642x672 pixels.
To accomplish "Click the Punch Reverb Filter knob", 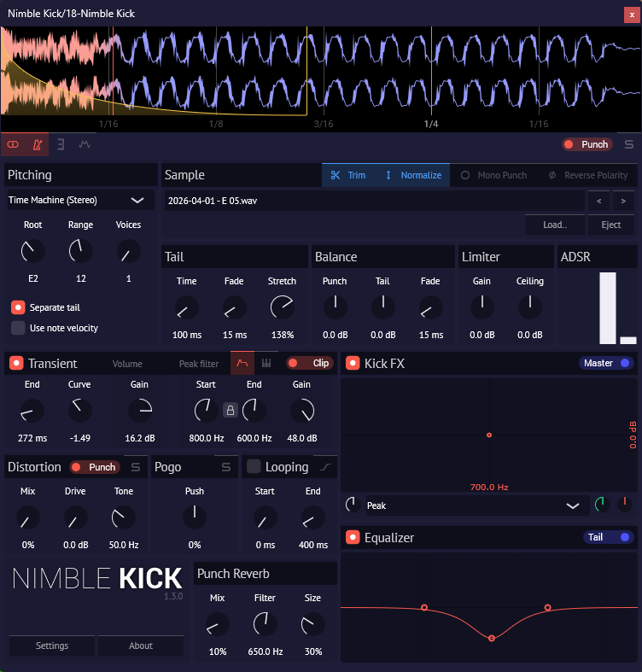I will 265,624.
